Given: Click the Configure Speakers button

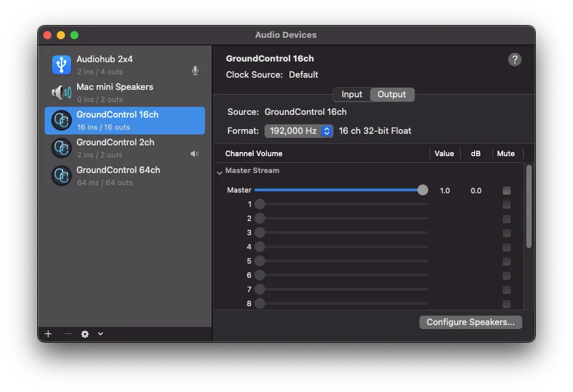Looking at the screenshot, I should click(470, 322).
